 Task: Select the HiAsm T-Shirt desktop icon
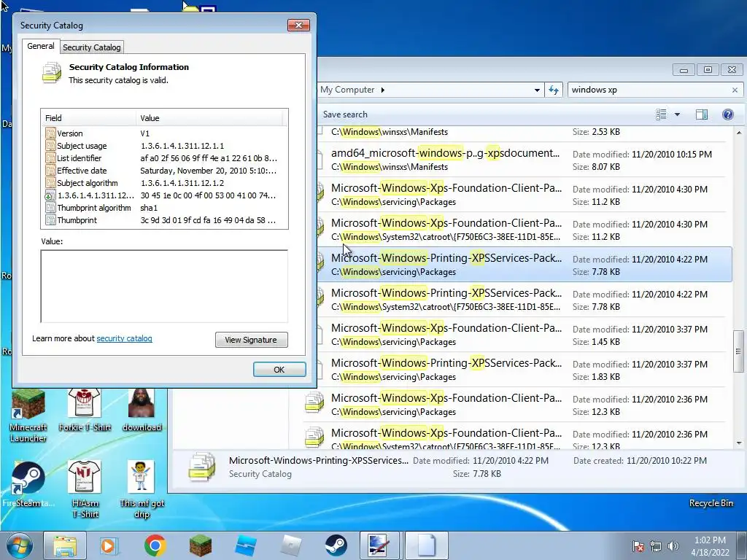click(85, 489)
